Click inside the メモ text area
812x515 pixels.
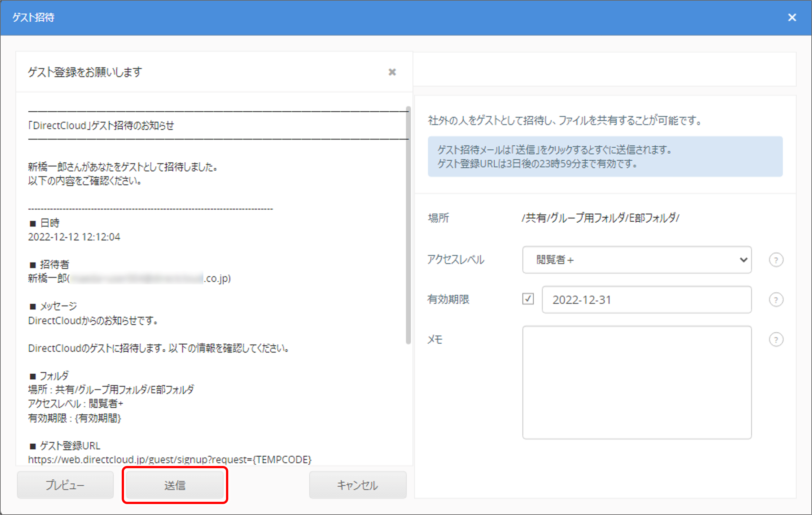[637, 382]
